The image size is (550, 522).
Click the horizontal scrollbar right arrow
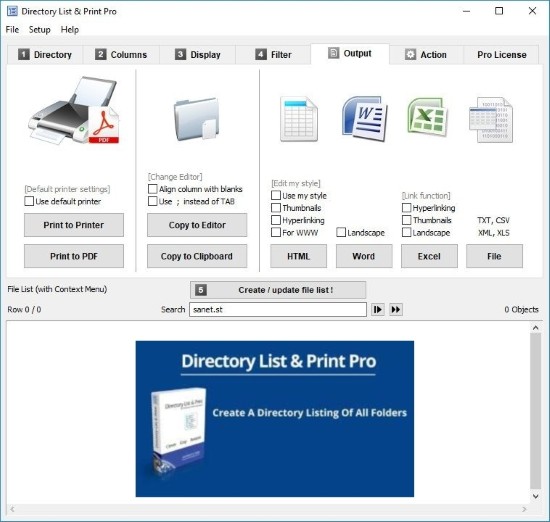(524, 509)
